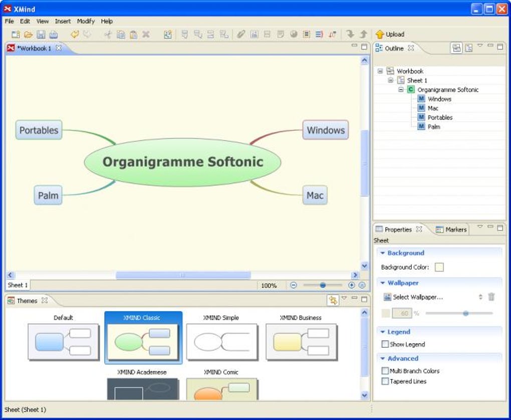511x420 pixels.
Task: Click the Delete X toolbar icon
Action: click(146, 34)
